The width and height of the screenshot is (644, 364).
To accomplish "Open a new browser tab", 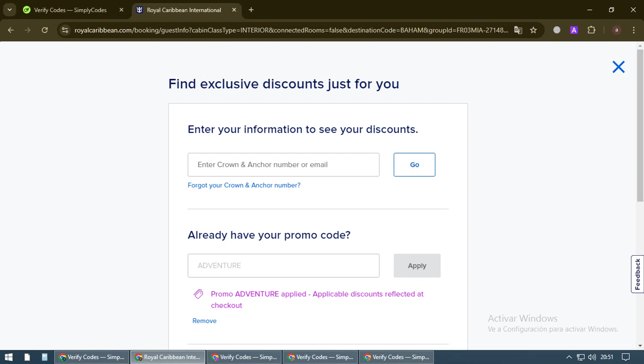I will click(x=251, y=9).
